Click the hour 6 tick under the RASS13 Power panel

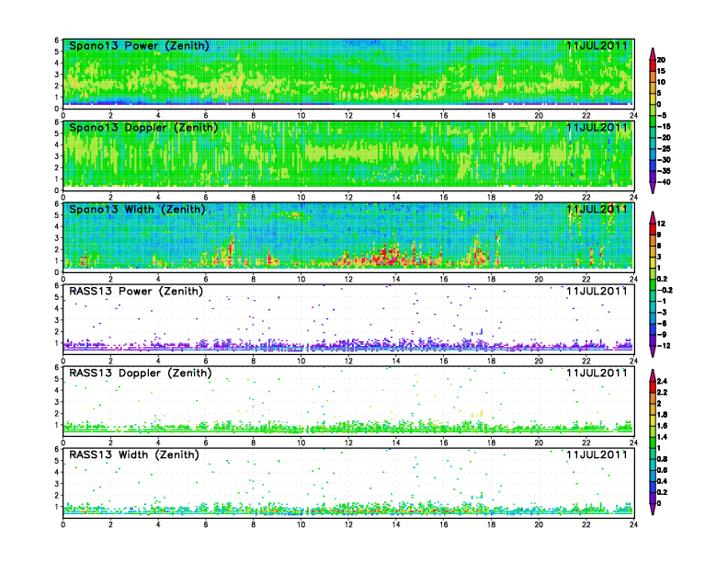(x=206, y=361)
